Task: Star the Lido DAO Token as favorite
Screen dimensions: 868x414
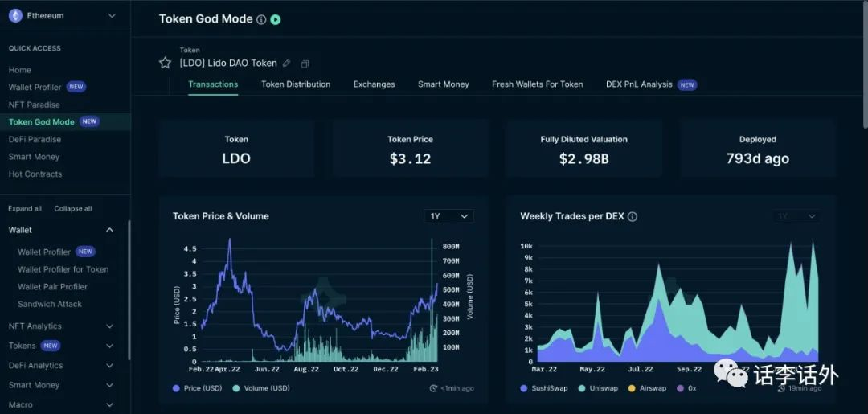Action: pos(165,63)
